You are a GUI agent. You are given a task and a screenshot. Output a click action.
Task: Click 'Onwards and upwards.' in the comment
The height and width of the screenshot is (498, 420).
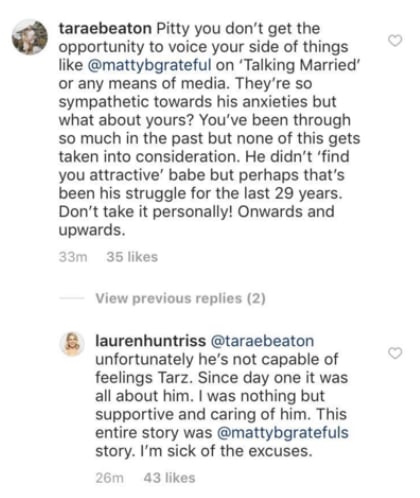pyautogui.click(x=196, y=221)
